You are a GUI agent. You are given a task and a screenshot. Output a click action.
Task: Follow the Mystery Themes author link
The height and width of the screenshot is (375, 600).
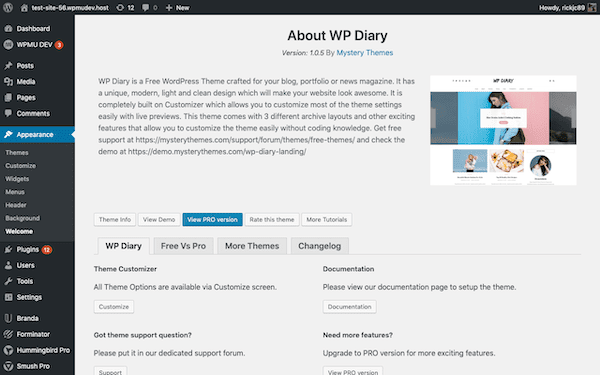coord(365,53)
